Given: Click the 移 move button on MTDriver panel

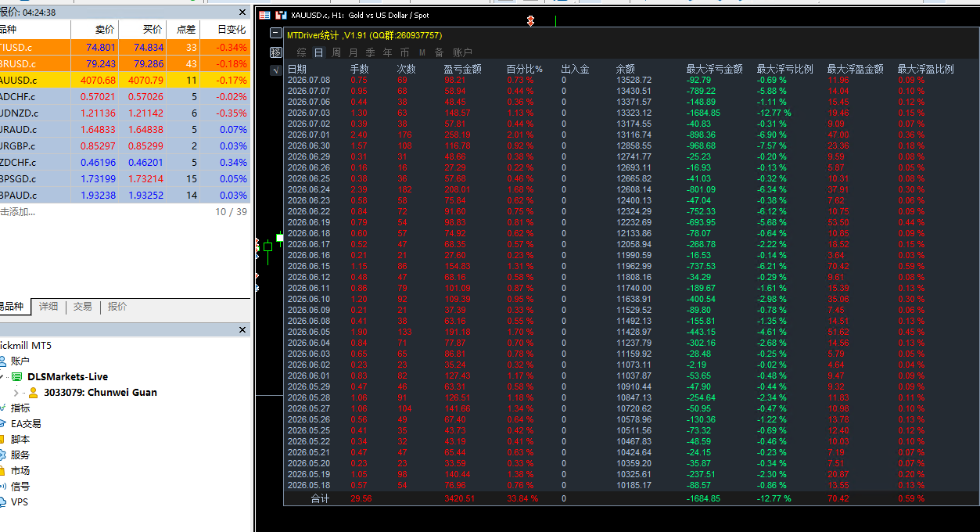Looking at the screenshot, I should point(275,52).
